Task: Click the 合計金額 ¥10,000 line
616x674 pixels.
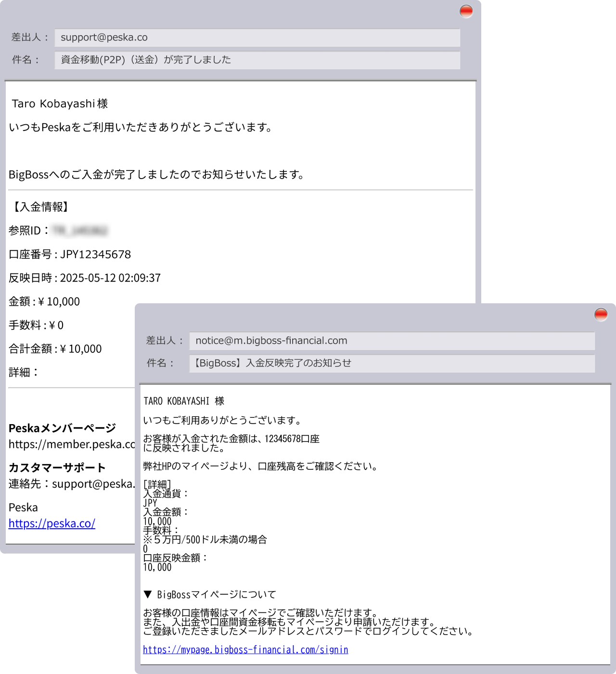Action: pyautogui.click(x=55, y=349)
